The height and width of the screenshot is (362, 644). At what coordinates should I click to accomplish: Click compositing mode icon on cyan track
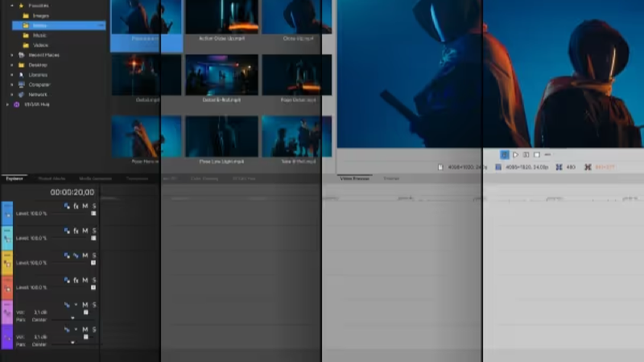click(67, 231)
